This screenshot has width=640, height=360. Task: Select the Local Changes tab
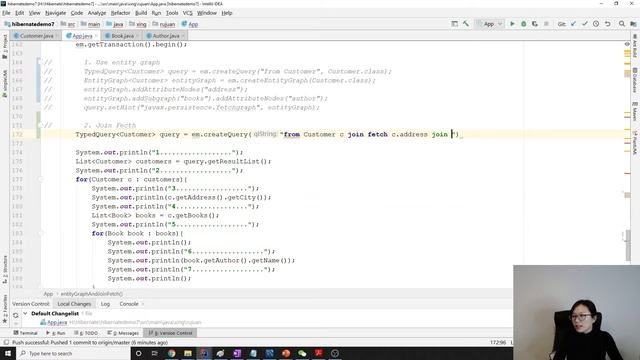(74, 304)
